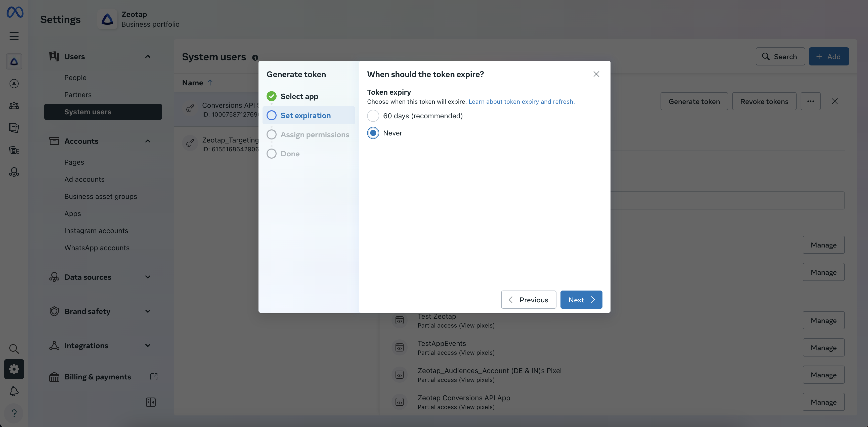The height and width of the screenshot is (427, 868).
Task: Select the Never expiry radio button
Action: 373,133
